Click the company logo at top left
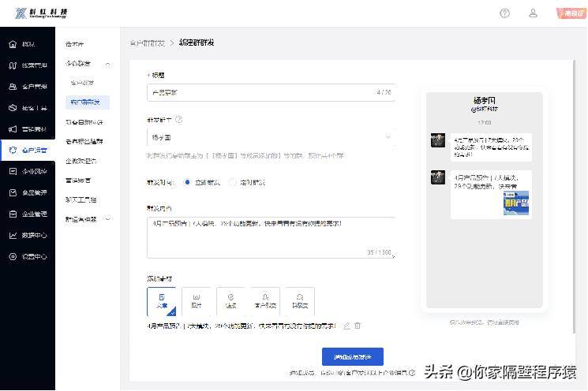588x391 pixels. pos(41,13)
